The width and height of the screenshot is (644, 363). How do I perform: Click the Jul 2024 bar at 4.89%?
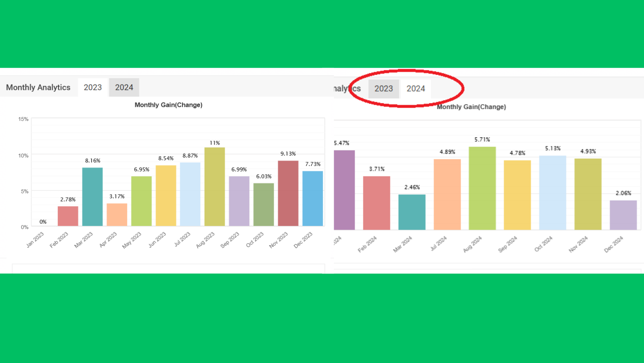point(447,194)
